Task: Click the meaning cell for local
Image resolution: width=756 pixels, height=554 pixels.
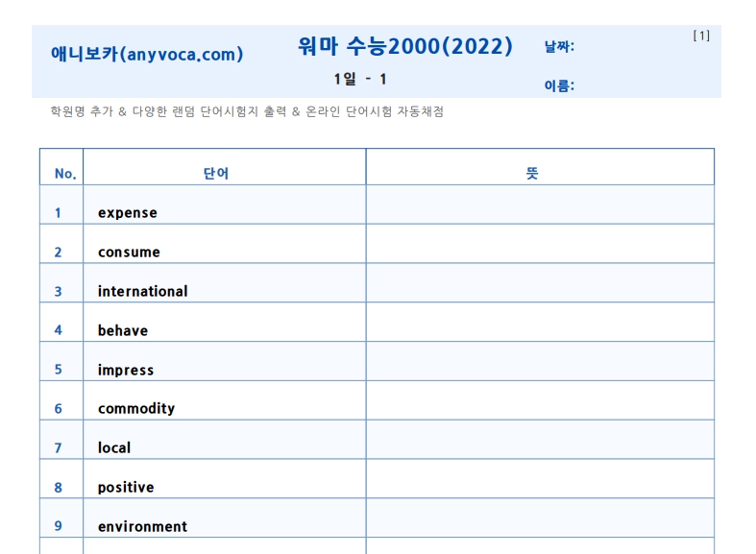Action: click(x=540, y=440)
